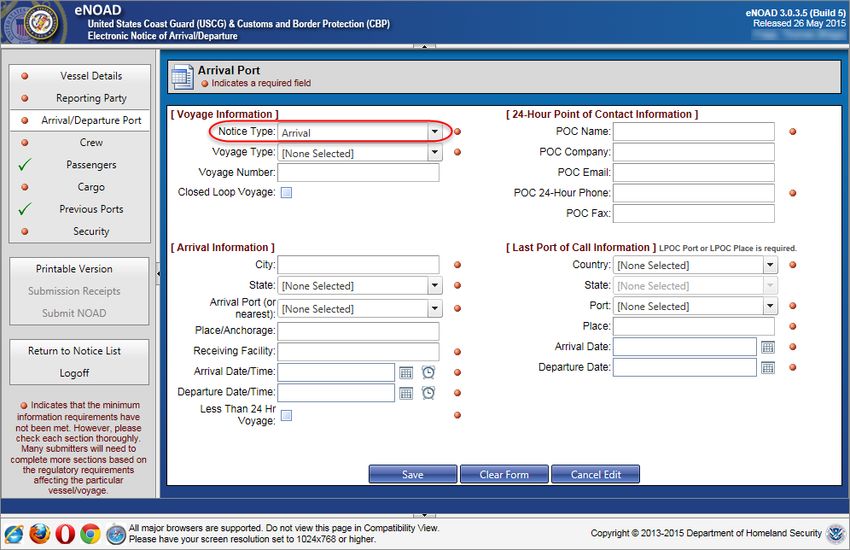This screenshot has width=850, height=550.
Task: Click the Place/Anchorage input field
Action: coord(358,331)
